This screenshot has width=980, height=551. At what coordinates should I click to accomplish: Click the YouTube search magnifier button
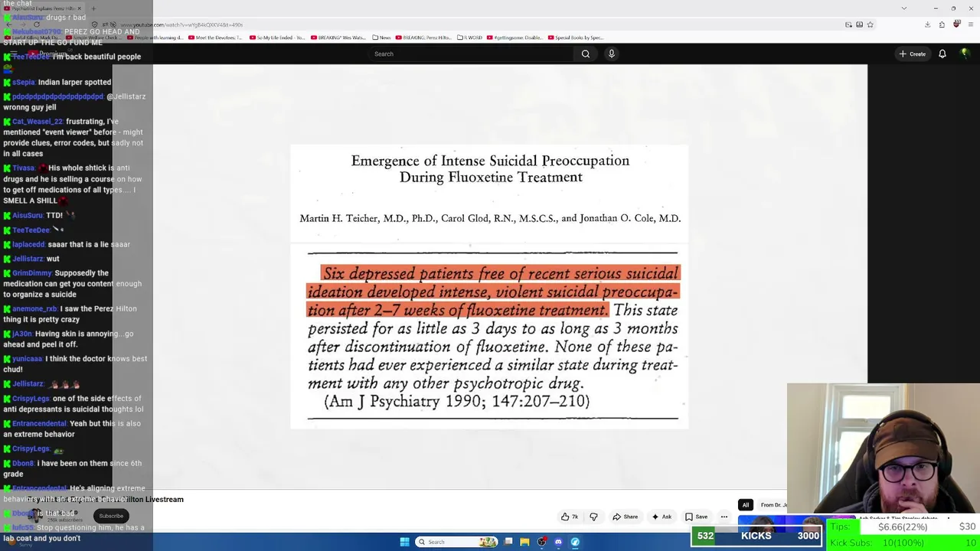(x=586, y=54)
